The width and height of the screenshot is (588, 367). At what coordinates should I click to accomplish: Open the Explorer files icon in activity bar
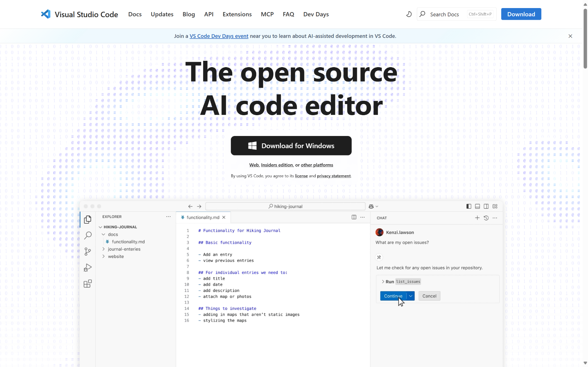click(88, 219)
